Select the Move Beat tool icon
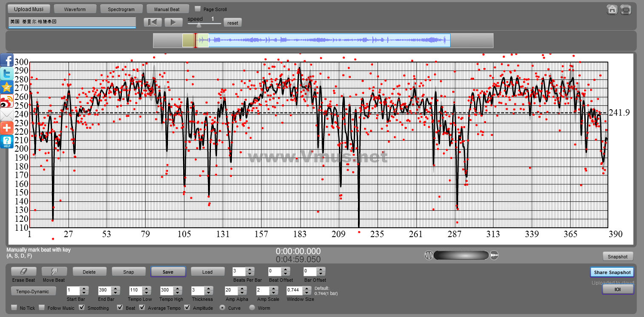Image resolution: width=644 pixels, height=317 pixels. (54, 272)
